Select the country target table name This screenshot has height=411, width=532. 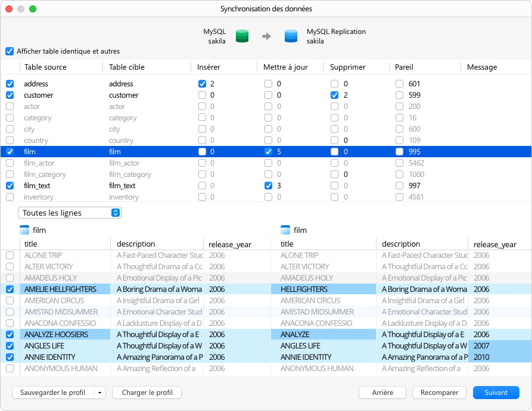pos(121,141)
